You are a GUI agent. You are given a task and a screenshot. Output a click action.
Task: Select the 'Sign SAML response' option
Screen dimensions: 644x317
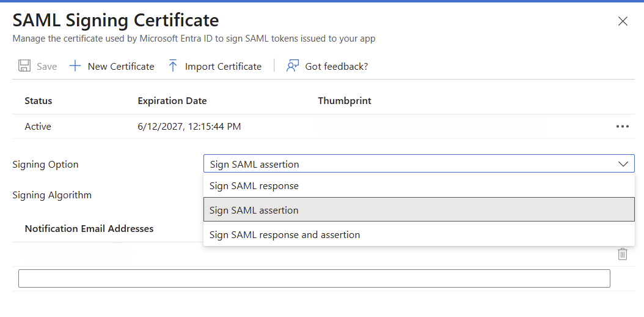(254, 186)
